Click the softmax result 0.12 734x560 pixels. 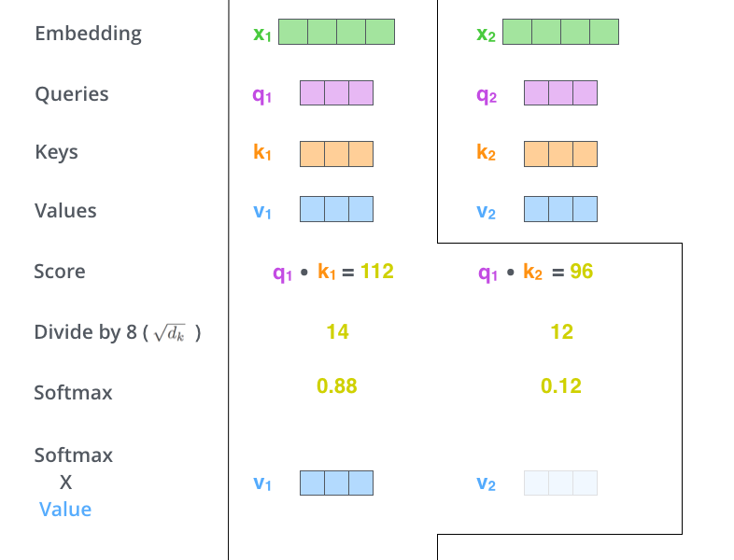[x=561, y=386]
